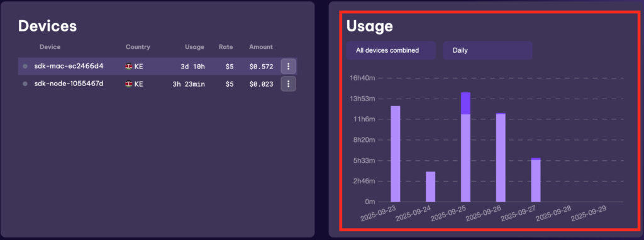Click Kenya flag in sdk-node-1055467d row
The height and width of the screenshot is (240, 644).
point(129,84)
